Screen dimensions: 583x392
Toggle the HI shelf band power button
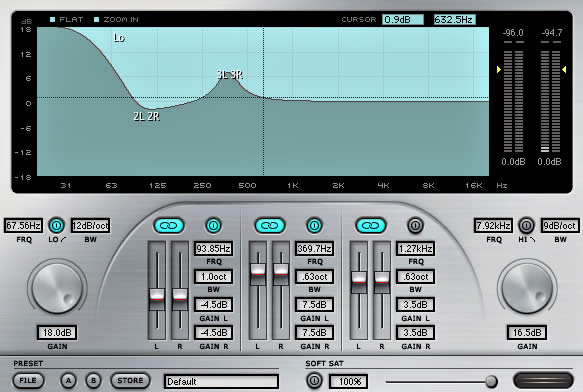tap(526, 225)
